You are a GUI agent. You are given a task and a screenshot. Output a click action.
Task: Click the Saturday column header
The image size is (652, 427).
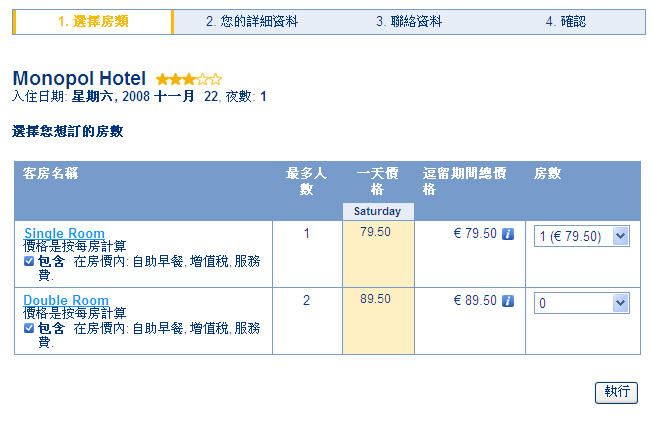pyautogui.click(x=377, y=211)
